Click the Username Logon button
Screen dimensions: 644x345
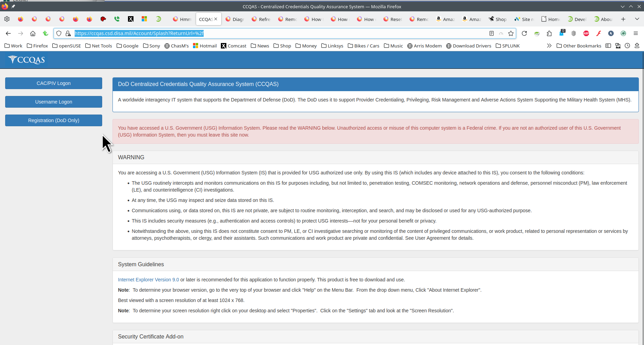pyautogui.click(x=54, y=102)
